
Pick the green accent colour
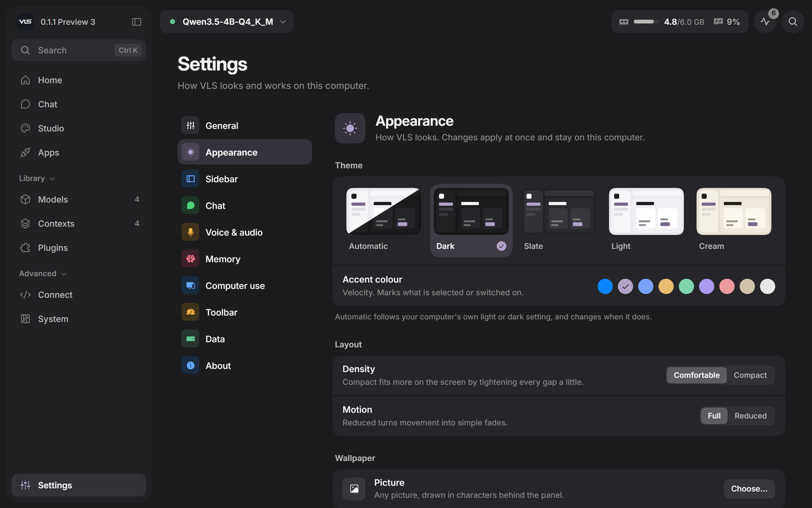point(686,287)
